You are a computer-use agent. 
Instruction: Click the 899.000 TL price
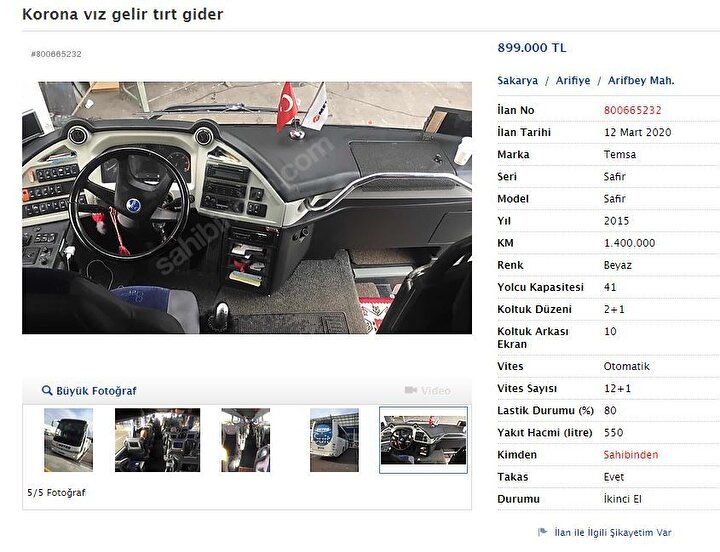[532, 48]
